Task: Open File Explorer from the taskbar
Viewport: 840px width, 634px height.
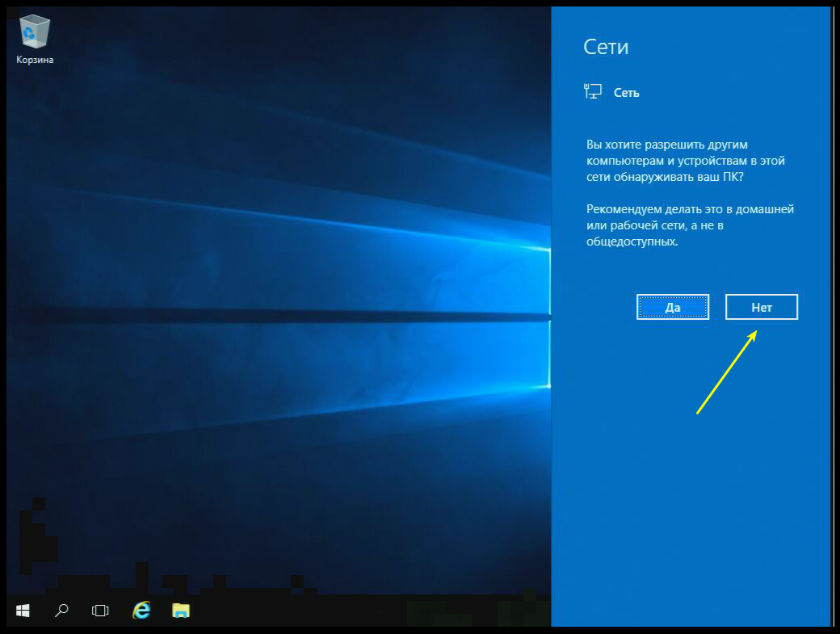Action: pyautogui.click(x=181, y=611)
